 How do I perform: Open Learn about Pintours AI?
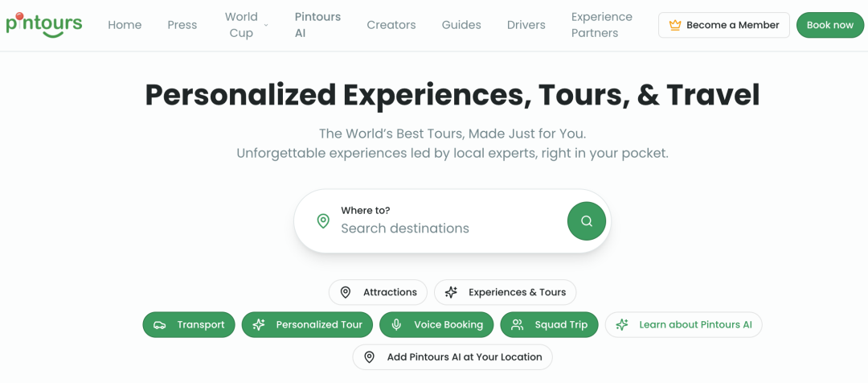pyautogui.click(x=684, y=325)
